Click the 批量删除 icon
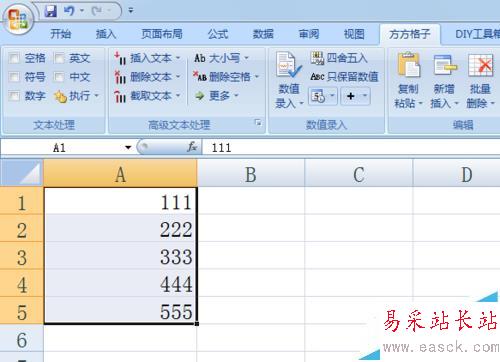500x362 pixels. pos(480,65)
